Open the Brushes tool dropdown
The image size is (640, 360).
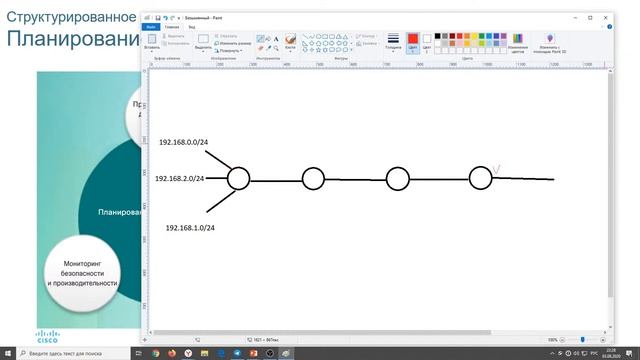[290, 51]
